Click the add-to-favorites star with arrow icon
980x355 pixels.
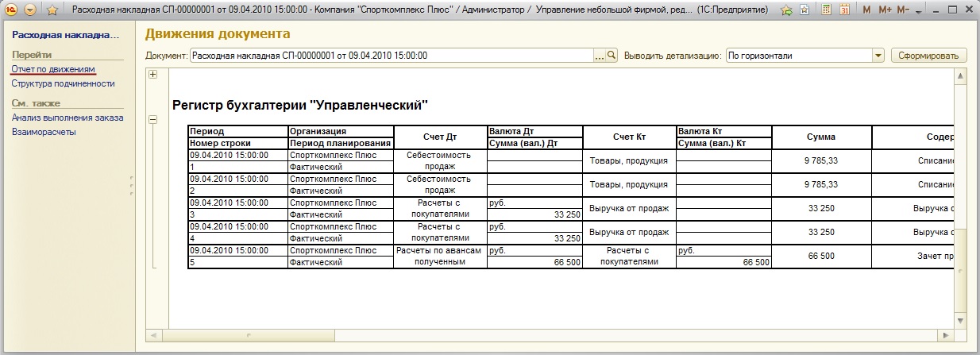click(786, 10)
